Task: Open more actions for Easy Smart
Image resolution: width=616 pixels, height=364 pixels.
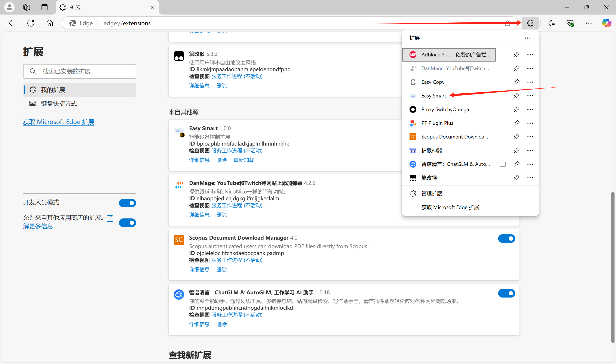Action: (x=530, y=96)
